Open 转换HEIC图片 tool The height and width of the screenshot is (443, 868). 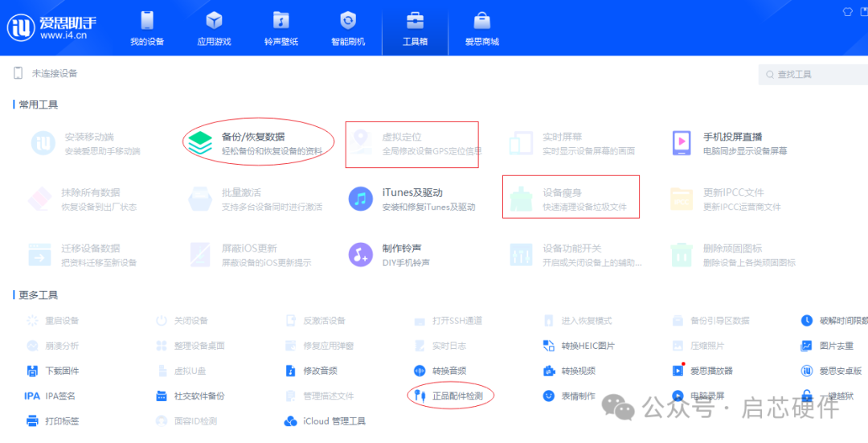click(579, 346)
